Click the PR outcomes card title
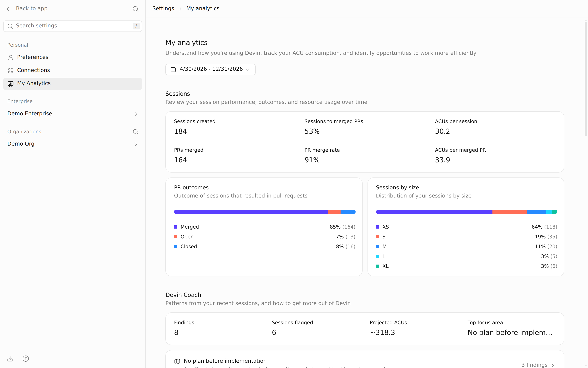The height and width of the screenshot is (368, 588). click(191, 187)
